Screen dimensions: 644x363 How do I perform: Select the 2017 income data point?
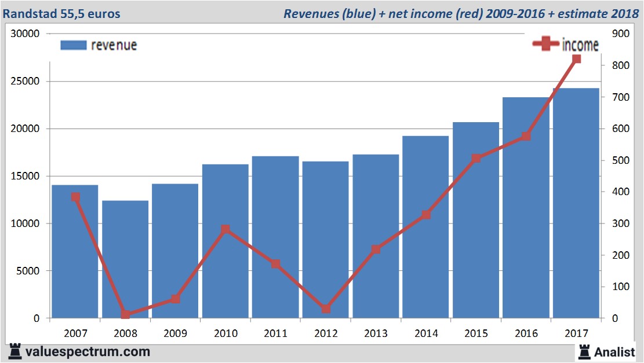(x=576, y=59)
